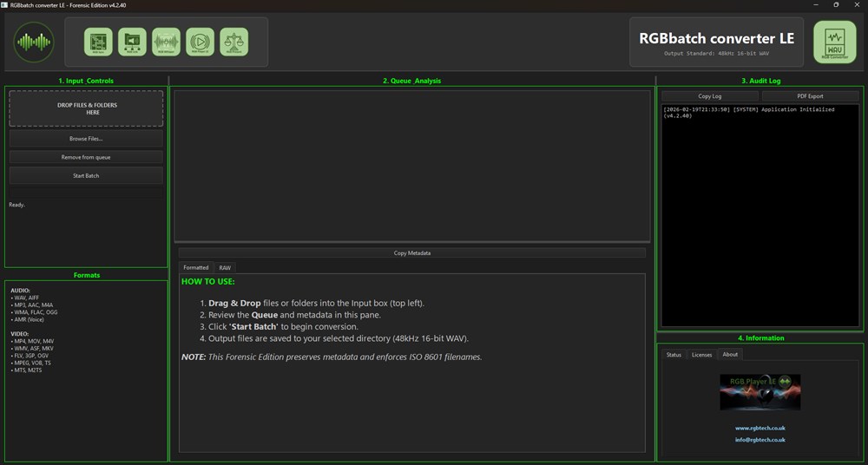This screenshot has height=465, width=868.
Task: Click the balance scales icon
Action: pos(234,42)
